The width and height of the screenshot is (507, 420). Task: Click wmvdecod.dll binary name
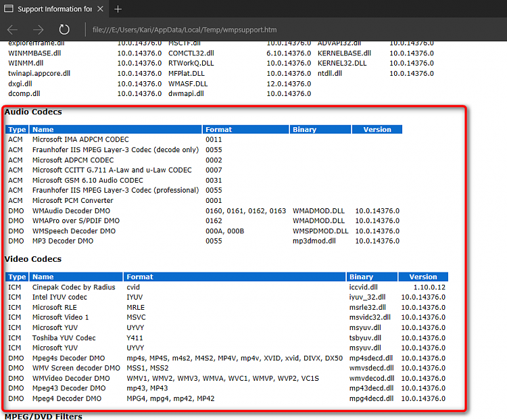coord(372,378)
